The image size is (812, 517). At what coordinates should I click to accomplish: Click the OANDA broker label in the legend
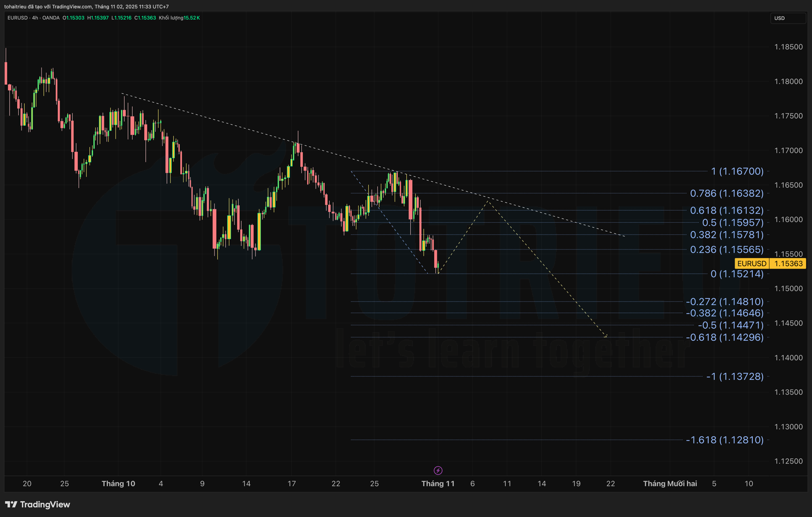(x=51, y=18)
